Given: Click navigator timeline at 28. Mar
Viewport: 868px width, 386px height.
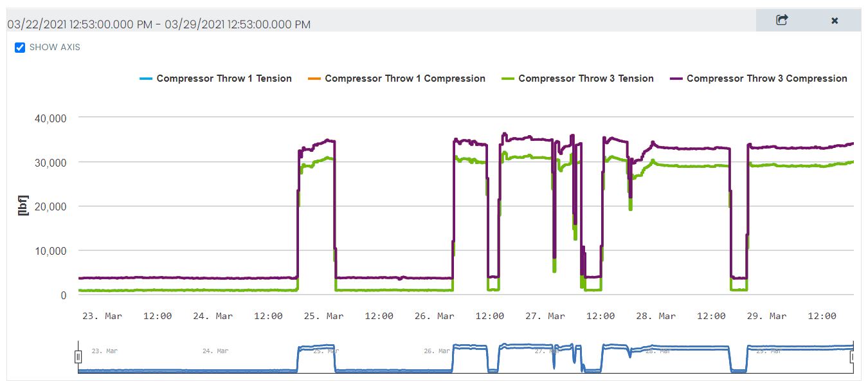Looking at the screenshot, I should (x=658, y=351).
